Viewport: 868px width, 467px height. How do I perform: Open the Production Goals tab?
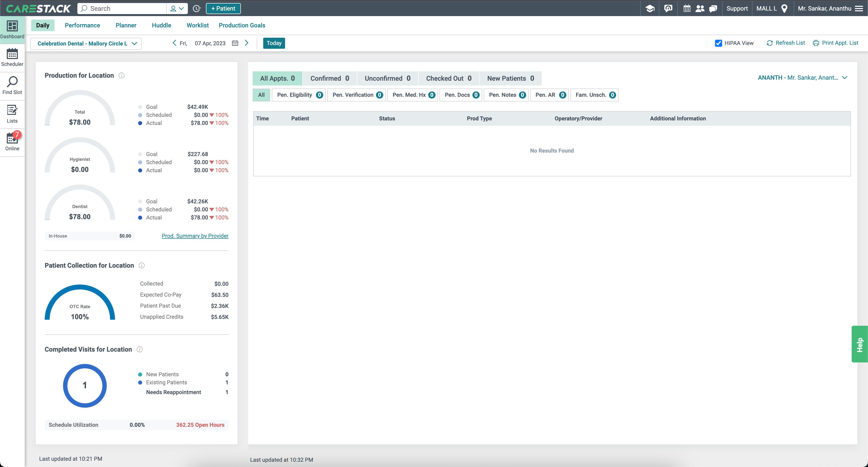(x=242, y=25)
